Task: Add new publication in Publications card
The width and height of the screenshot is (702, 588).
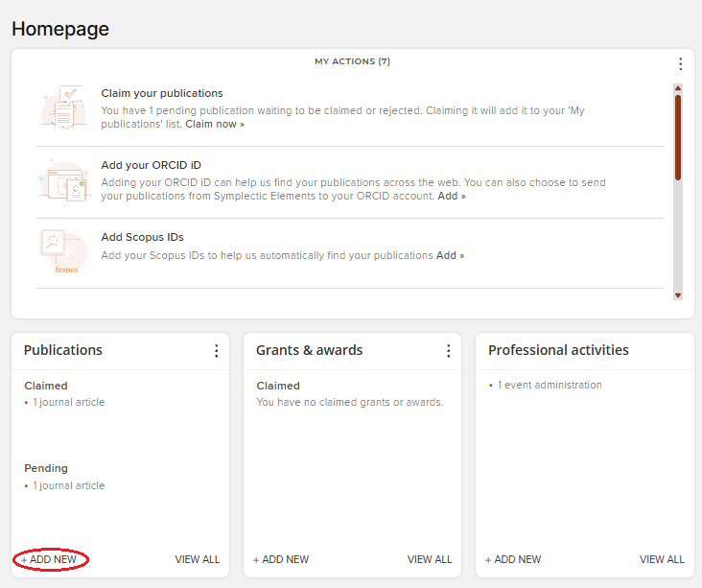Action: (49, 559)
